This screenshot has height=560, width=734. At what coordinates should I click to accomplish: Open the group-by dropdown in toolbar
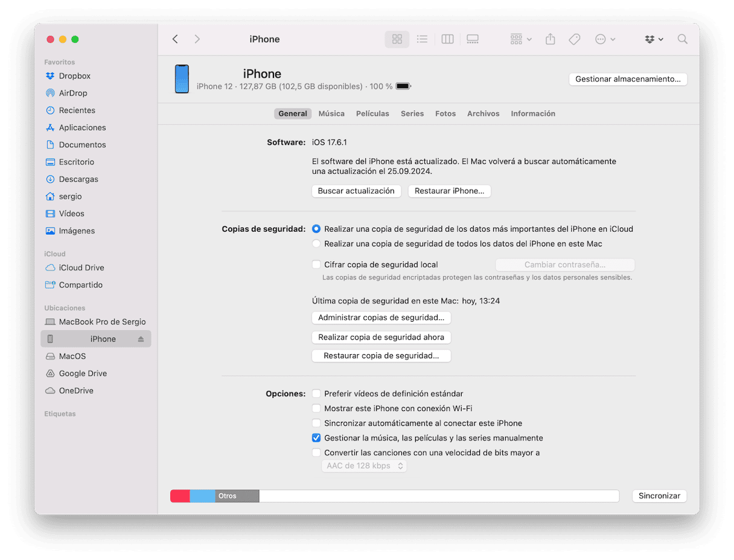(521, 39)
